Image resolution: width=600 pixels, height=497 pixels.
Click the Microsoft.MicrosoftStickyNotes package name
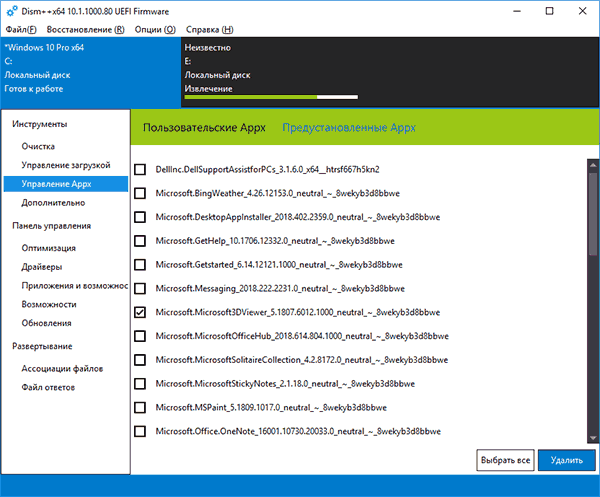tap(285, 383)
